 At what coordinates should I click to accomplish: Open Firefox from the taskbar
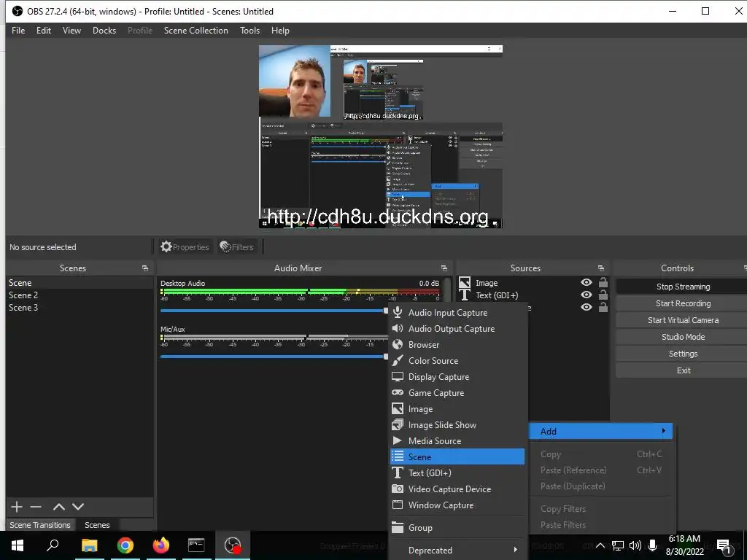click(x=161, y=545)
